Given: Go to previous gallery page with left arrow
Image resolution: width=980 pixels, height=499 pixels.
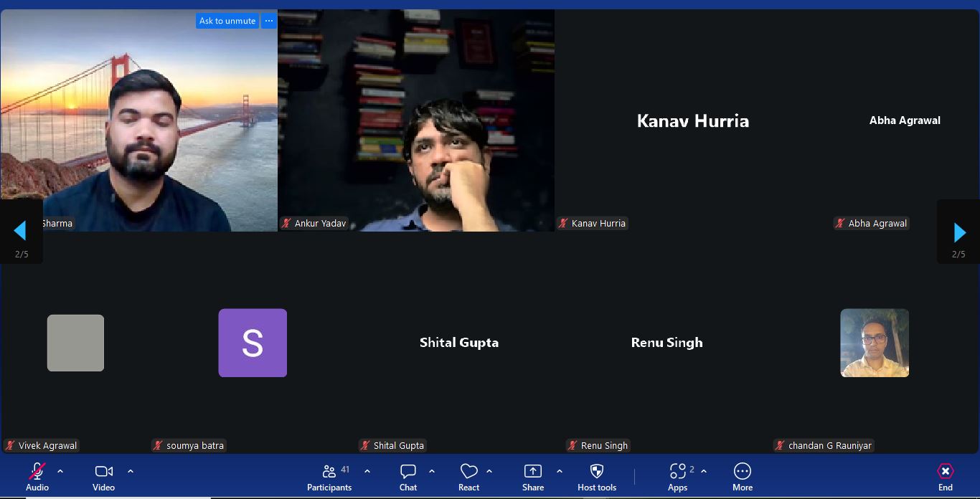Looking at the screenshot, I should click(20, 231).
